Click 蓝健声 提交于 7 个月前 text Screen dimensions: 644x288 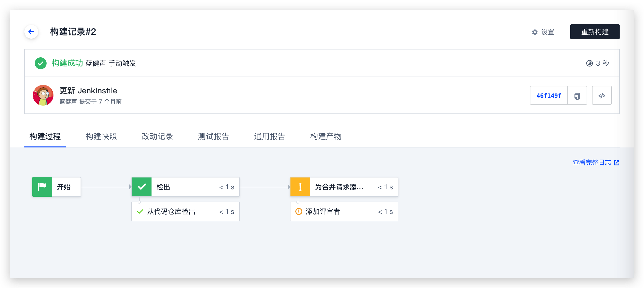point(90,102)
